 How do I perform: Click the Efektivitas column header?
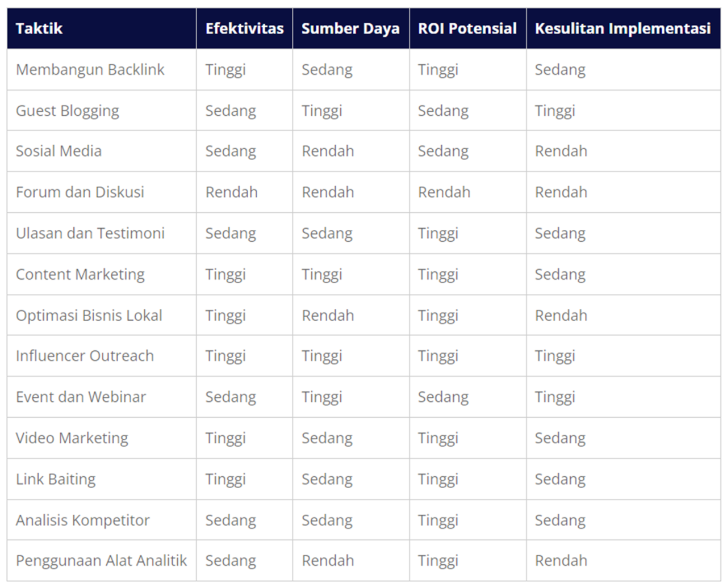[244, 28]
